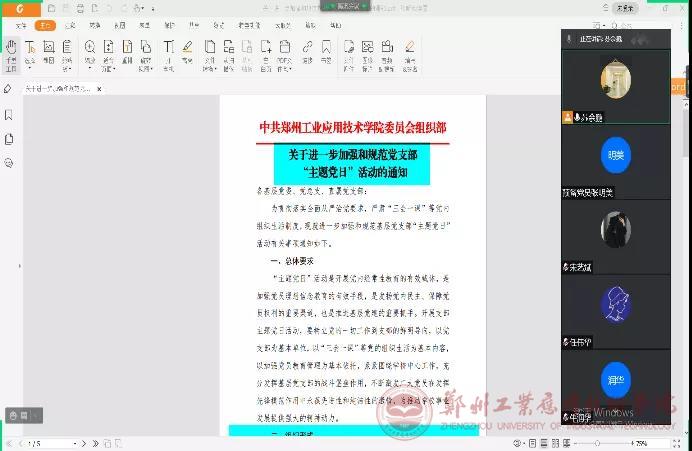Click the orange highlighted ribbon tab
Image resolution: width=692 pixels, height=451 pixels.
click(45, 25)
